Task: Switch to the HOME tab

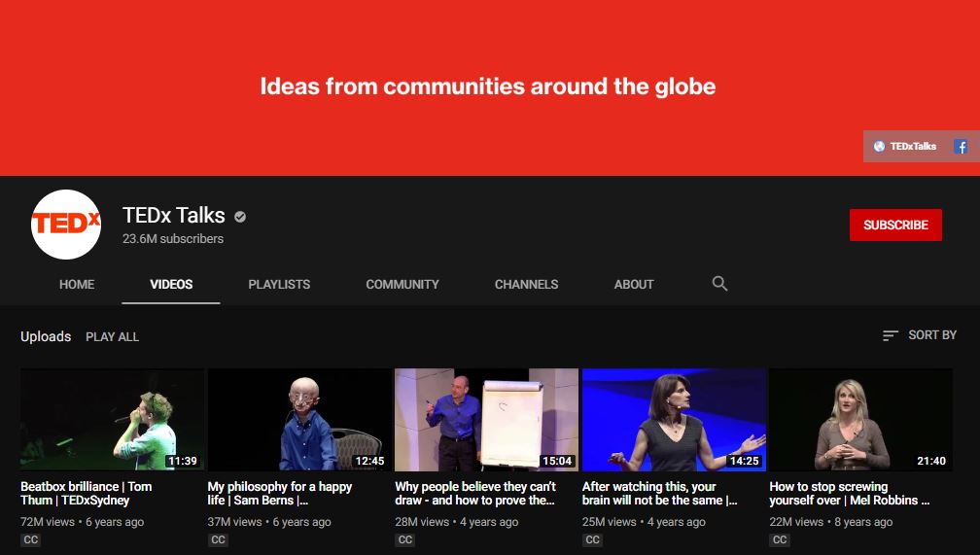Action: (x=77, y=285)
